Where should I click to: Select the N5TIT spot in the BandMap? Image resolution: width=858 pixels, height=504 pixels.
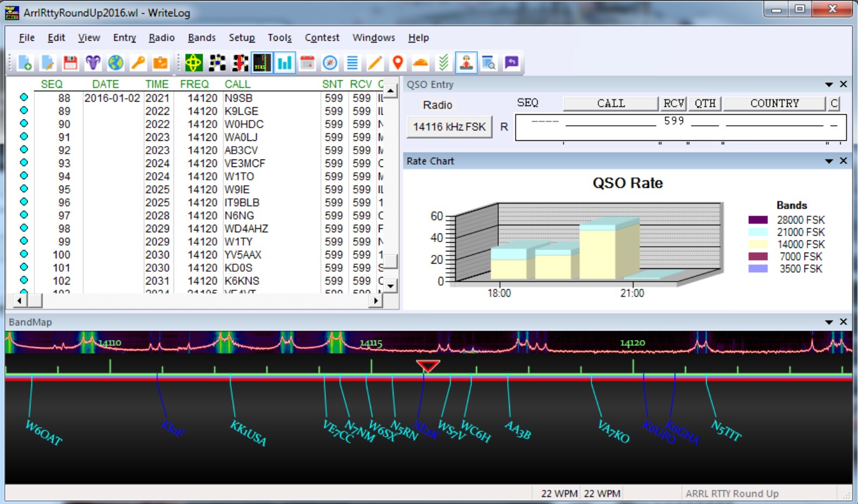point(726,431)
